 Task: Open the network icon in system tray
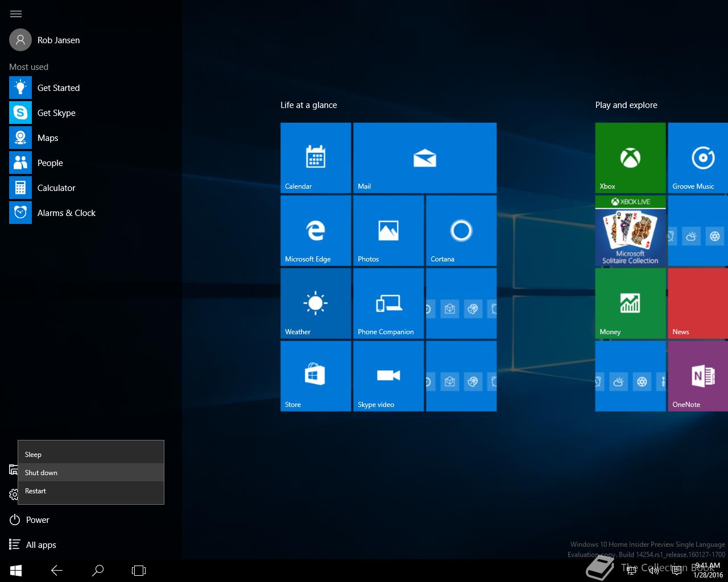(x=631, y=571)
